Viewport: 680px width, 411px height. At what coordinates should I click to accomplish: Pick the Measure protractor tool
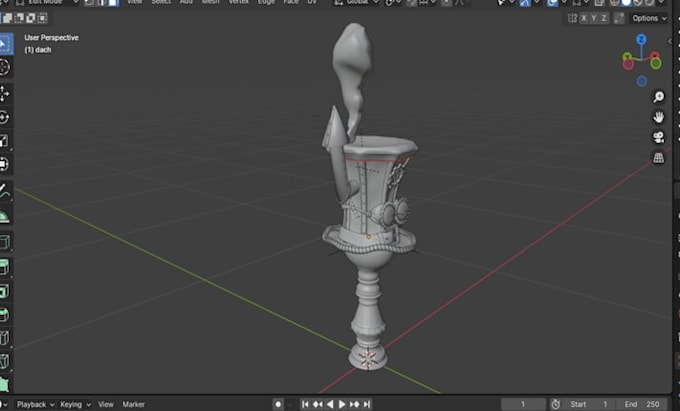(5, 215)
